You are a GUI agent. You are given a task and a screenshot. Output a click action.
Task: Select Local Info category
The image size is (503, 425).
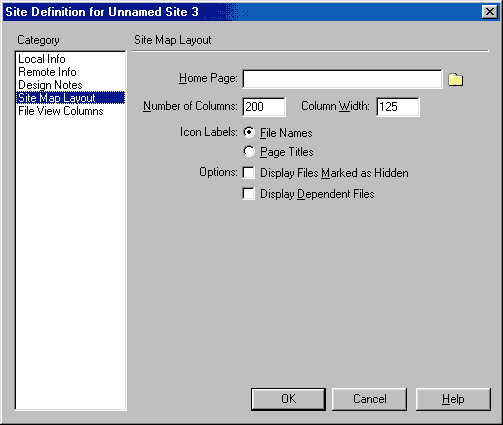pos(42,59)
